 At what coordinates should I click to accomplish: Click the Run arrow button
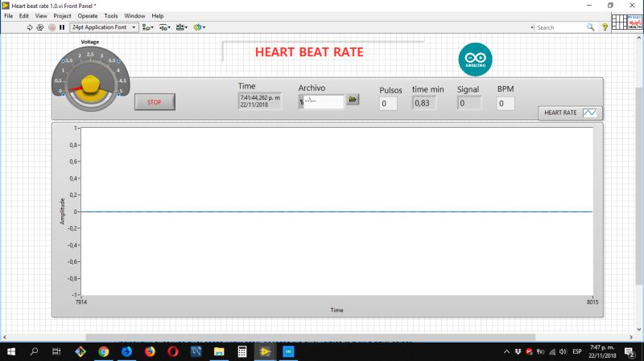coord(30,27)
